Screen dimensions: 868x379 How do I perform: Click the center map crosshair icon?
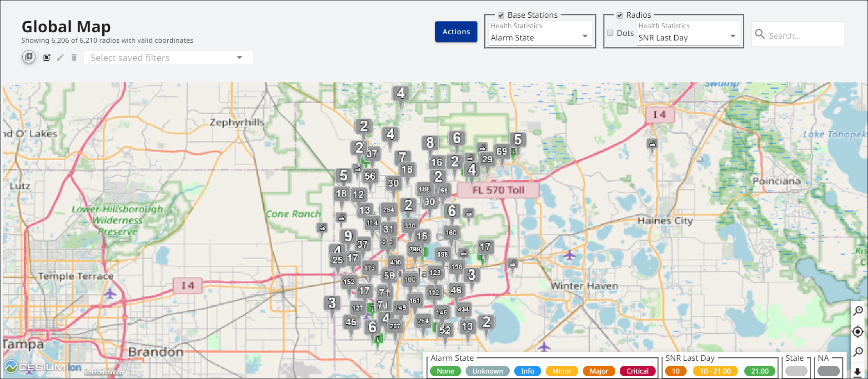point(858,331)
